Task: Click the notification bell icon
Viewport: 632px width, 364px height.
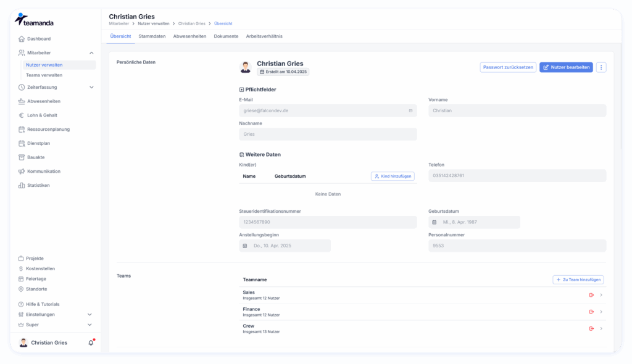Action: click(91, 342)
